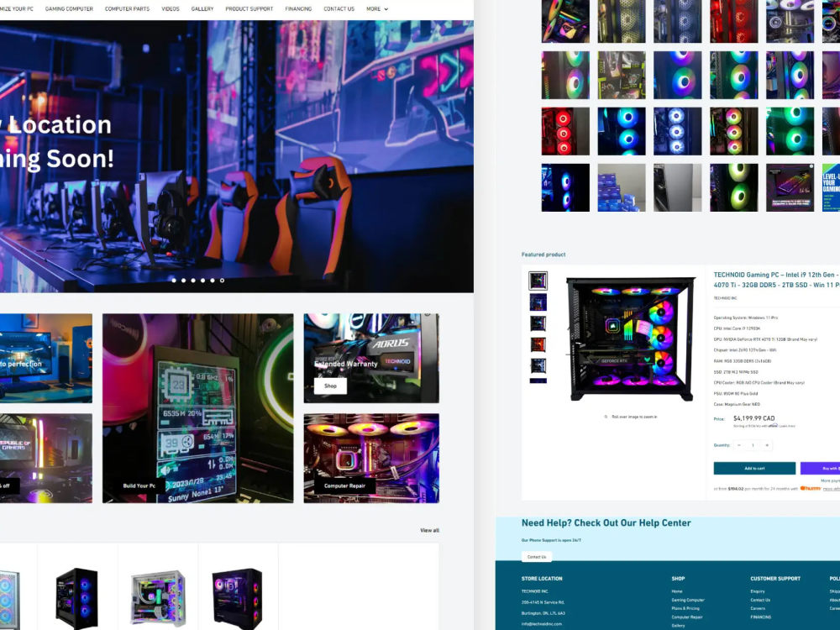Click the humm logo in the financing line
Screen dimensions: 840x630
pos(810,488)
